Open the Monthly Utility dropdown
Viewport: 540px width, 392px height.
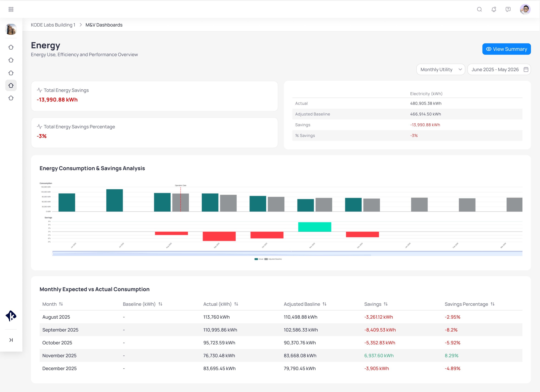(440, 69)
